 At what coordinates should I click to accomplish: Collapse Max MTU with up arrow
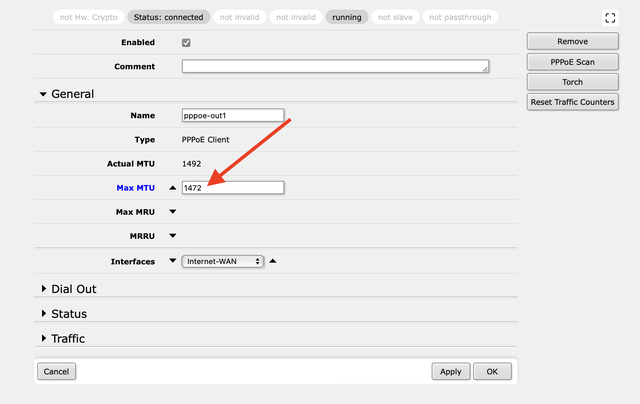(173, 188)
